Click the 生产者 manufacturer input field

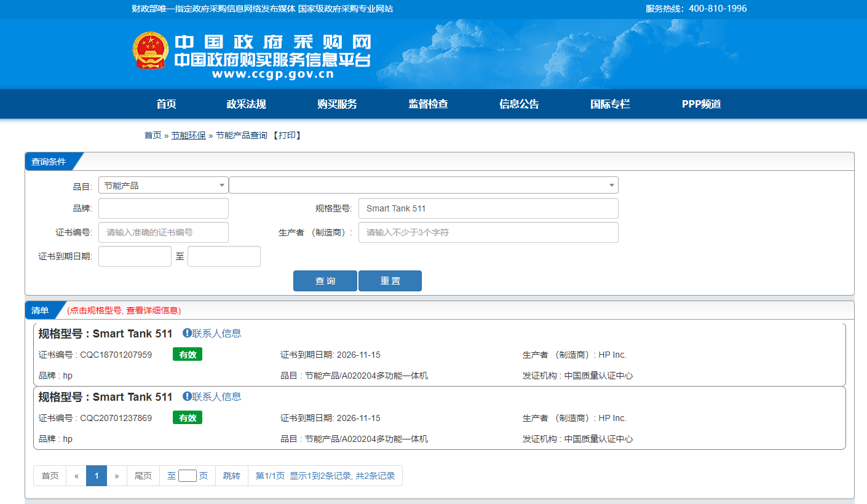pos(488,232)
